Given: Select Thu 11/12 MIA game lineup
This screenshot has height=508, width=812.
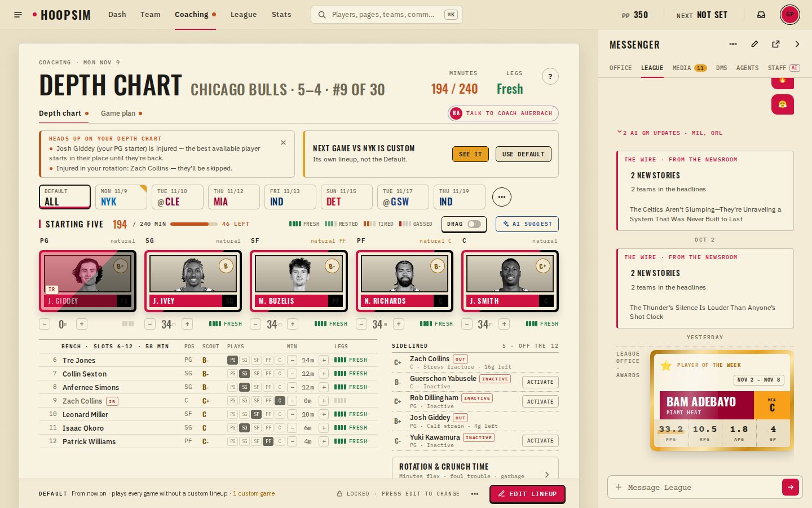Looking at the screenshot, I should [234, 197].
